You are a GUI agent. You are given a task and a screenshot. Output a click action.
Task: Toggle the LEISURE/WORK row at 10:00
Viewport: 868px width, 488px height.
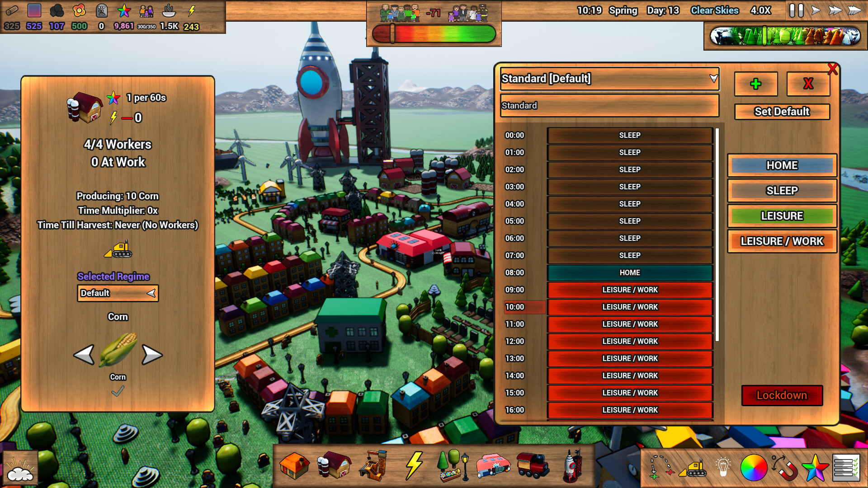click(x=630, y=307)
